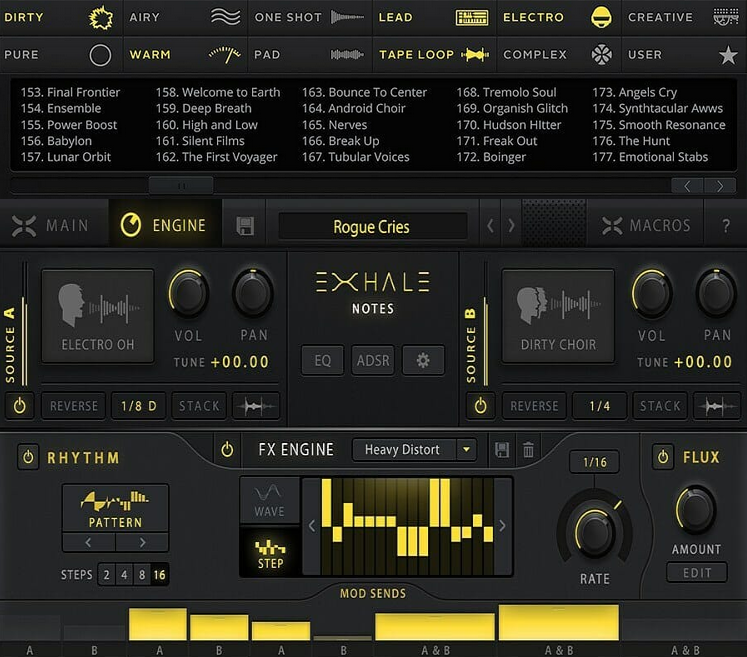This screenshot has width=747, height=657.
Task: Toggle Source B power button
Action: point(481,406)
